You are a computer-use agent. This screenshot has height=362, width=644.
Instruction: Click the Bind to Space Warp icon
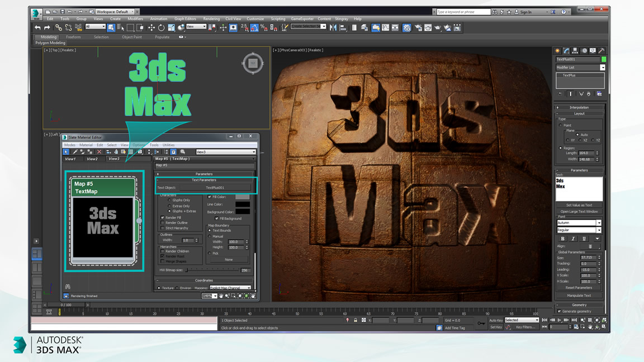78,27
